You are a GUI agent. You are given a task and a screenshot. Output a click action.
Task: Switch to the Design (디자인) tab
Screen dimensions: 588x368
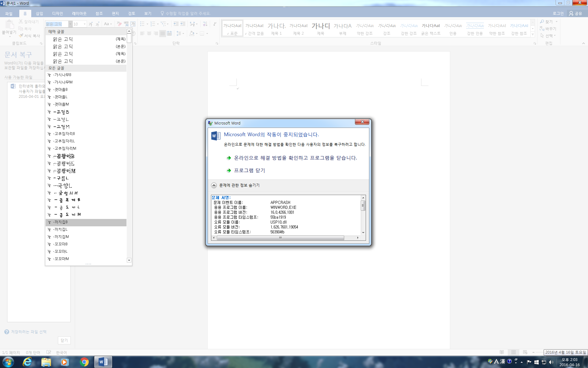pos(57,13)
